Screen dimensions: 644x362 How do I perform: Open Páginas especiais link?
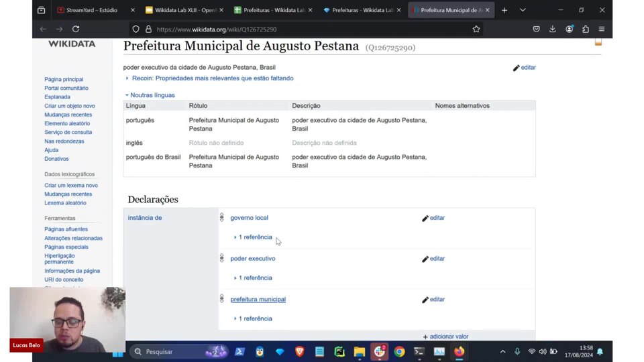(x=66, y=247)
